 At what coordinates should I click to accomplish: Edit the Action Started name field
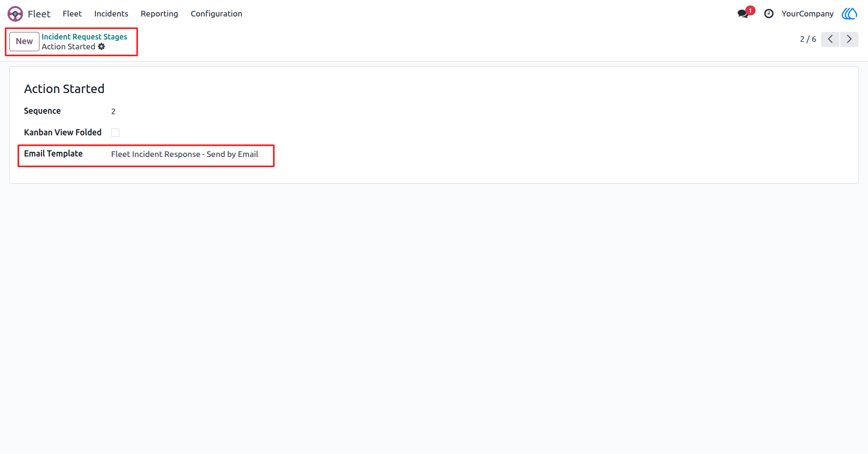pyautogui.click(x=64, y=89)
